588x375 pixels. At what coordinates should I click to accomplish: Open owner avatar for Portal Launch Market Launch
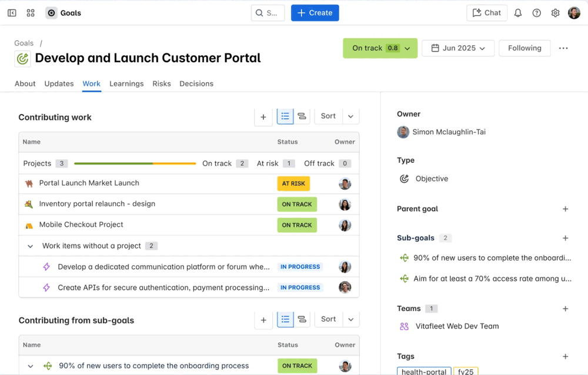[x=345, y=184]
